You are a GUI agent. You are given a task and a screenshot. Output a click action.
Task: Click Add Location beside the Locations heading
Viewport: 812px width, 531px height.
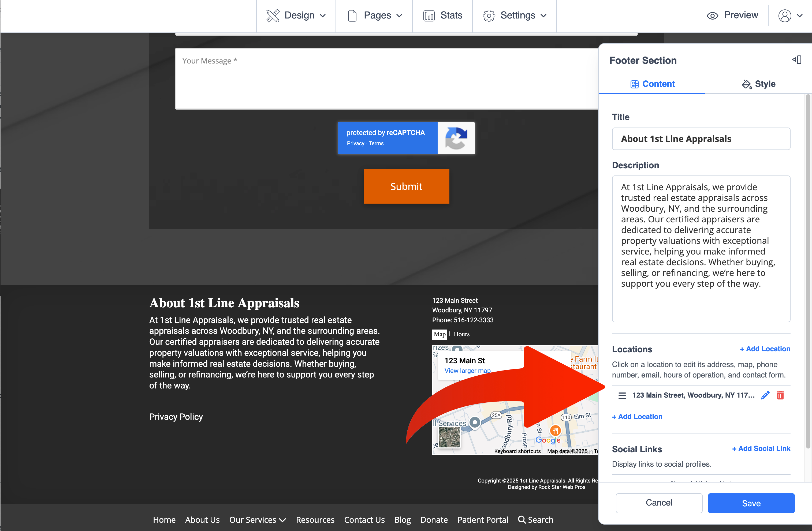[765, 349]
